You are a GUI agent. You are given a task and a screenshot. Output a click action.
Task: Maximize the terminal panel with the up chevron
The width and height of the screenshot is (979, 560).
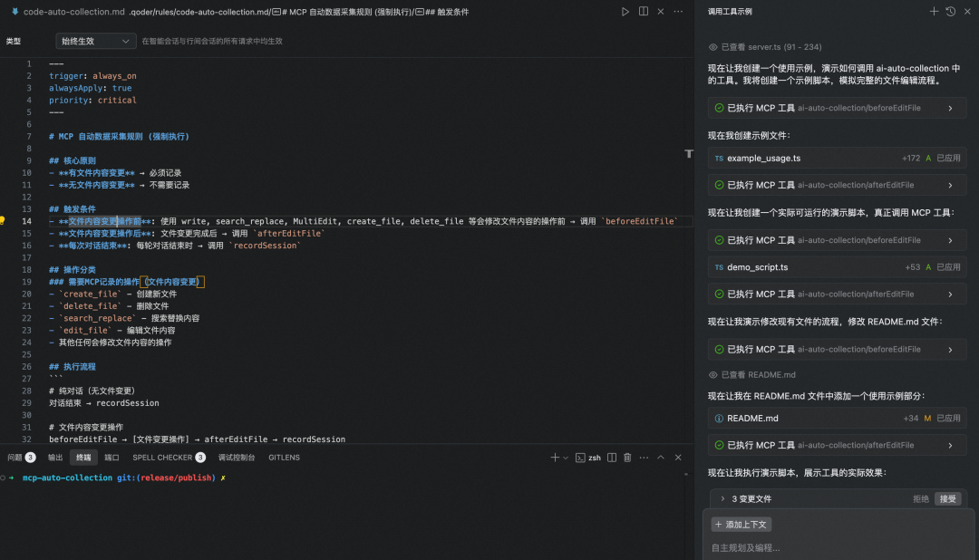click(x=661, y=458)
